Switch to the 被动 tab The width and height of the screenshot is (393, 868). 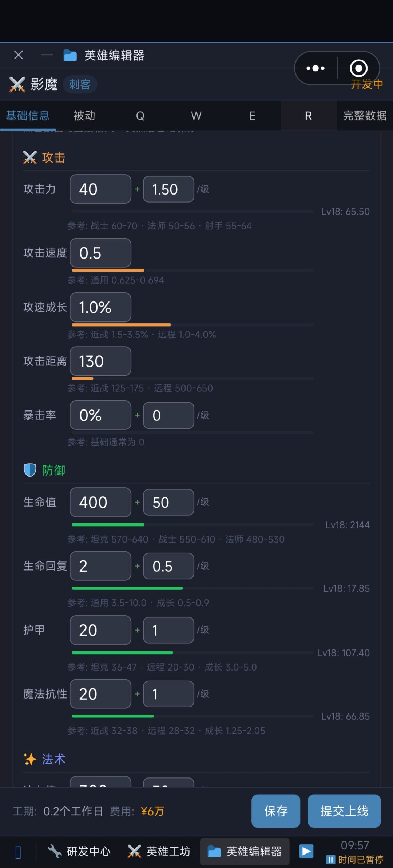(84, 116)
